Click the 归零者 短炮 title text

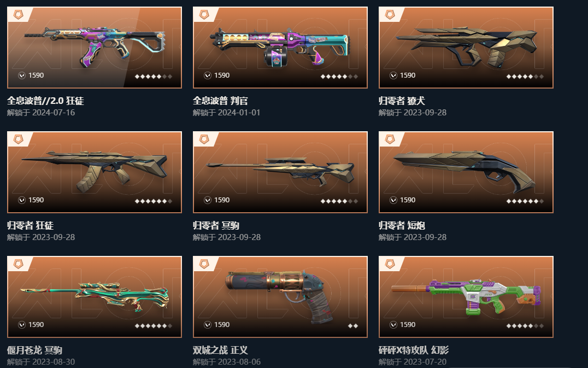click(402, 225)
